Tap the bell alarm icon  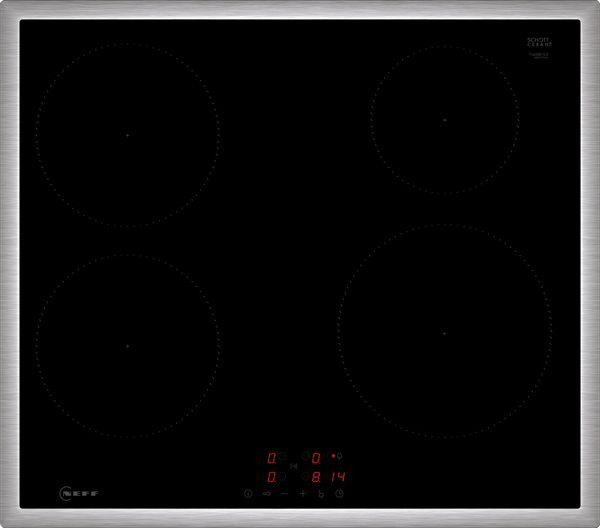tap(342, 457)
